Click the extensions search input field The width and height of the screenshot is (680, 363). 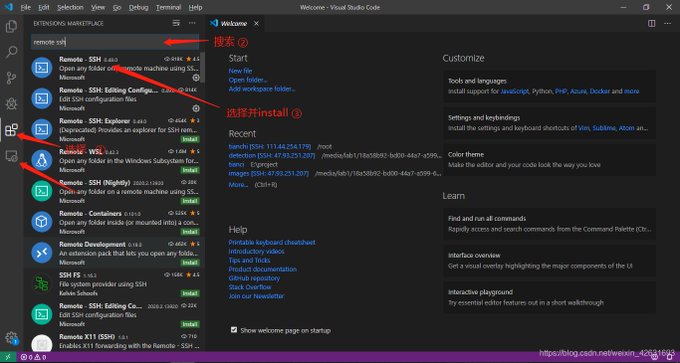115,42
